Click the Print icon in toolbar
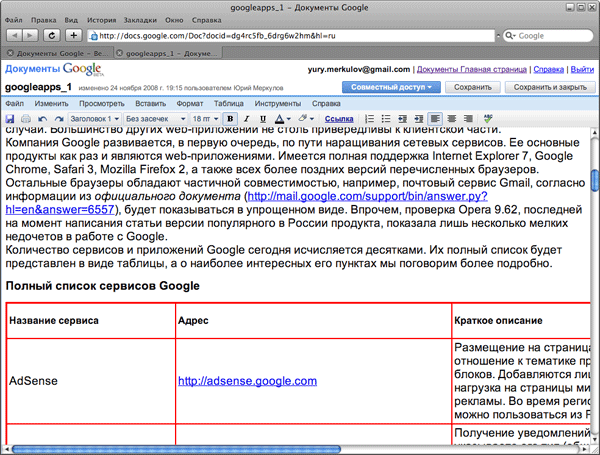600x455 pixels. point(26,119)
